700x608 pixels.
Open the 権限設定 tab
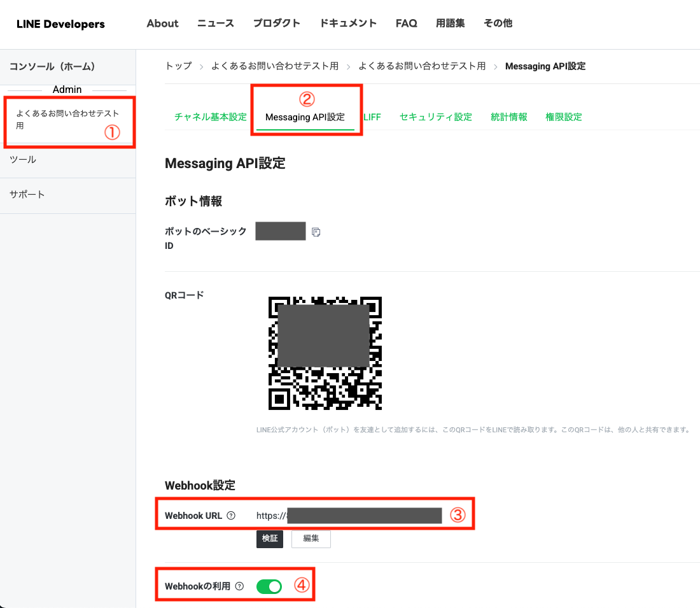pos(564,117)
